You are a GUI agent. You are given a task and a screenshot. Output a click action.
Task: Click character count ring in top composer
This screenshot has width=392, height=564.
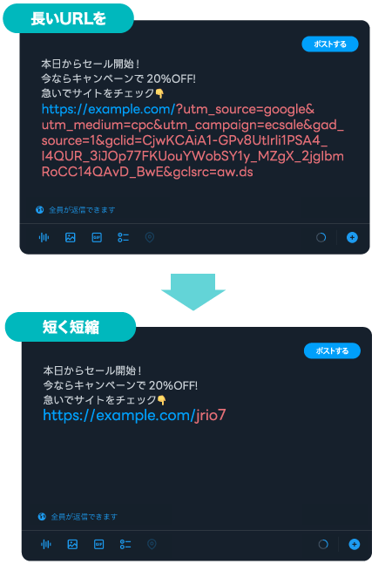(321, 237)
